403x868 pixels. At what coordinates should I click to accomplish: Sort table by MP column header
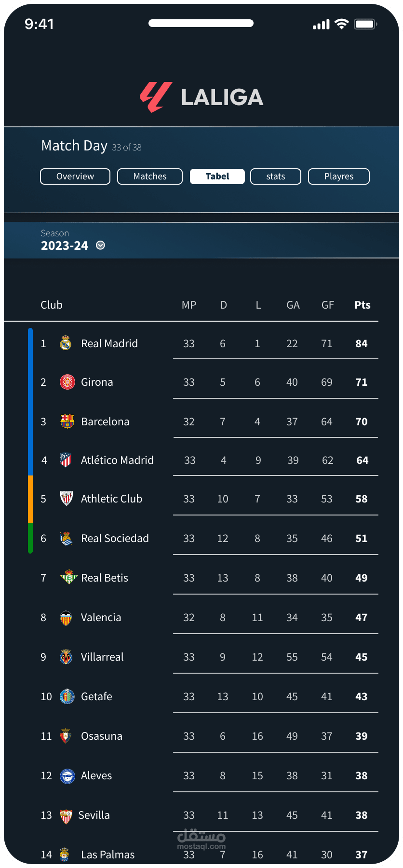[x=189, y=305]
